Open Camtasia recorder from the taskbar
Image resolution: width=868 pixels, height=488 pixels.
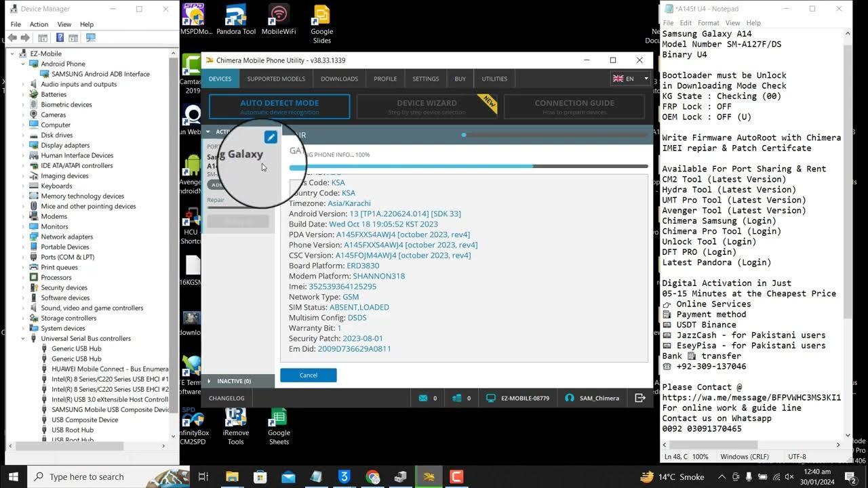[456, 476]
